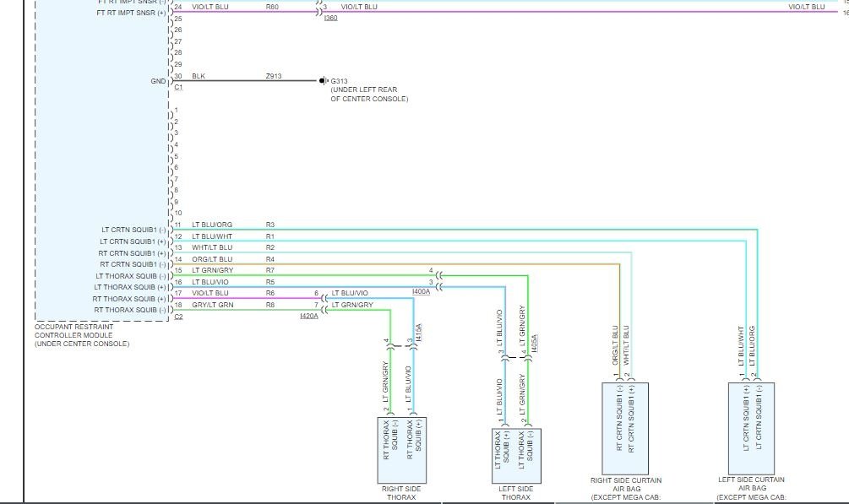
Task: Select the Z913 circuit code
Action: tap(274, 76)
